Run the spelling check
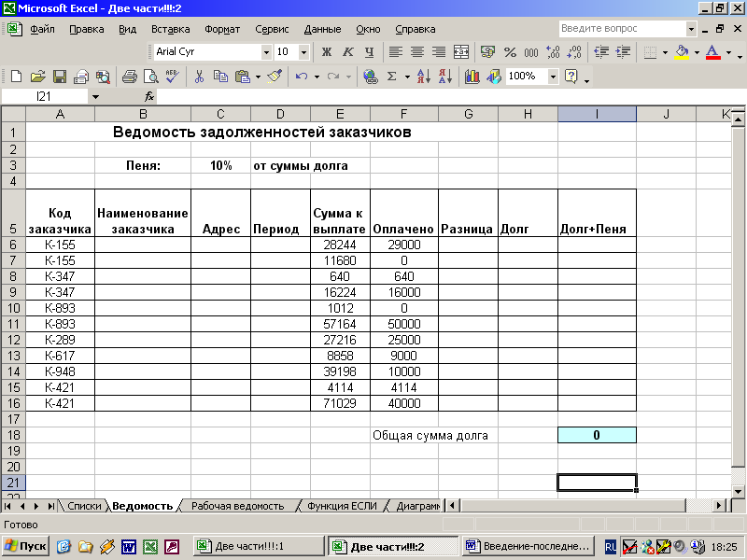Viewport: 747px width, 560px height. click(173, 77)
